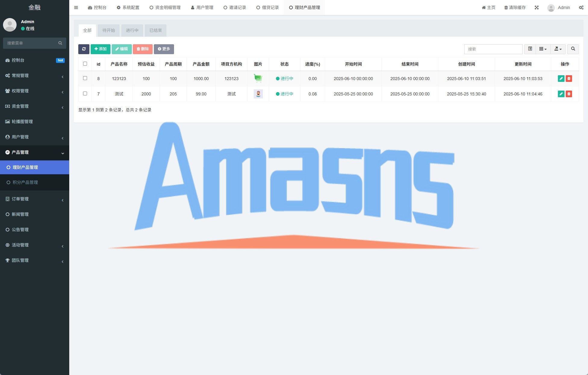Sort by the 开始时间 column header
The height and width of the screenshot is (375, 588).
click(x=353, y=64)
